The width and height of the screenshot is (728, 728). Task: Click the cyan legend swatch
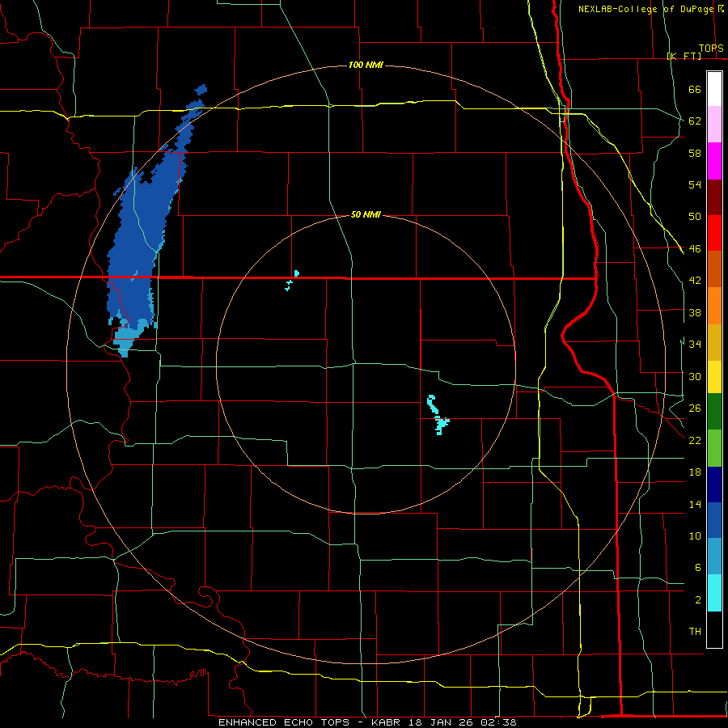tap(714, 593)
